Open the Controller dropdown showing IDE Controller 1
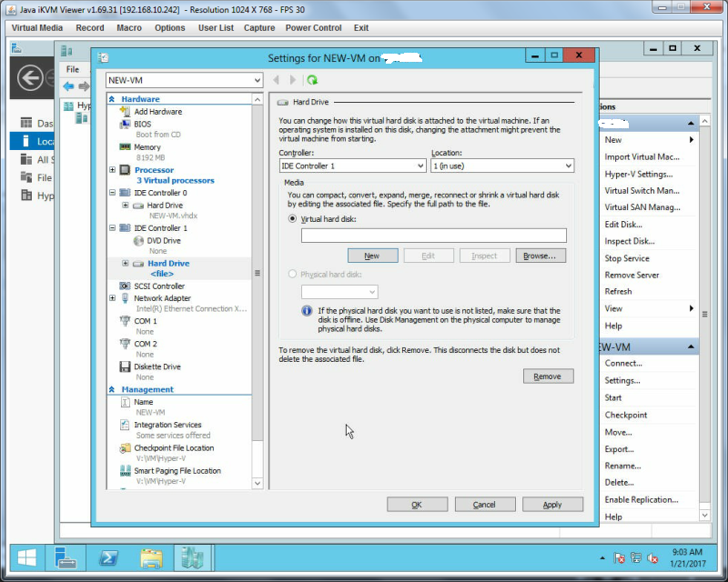This screenshot has width=728, height=582. click(x=352, y=166)
